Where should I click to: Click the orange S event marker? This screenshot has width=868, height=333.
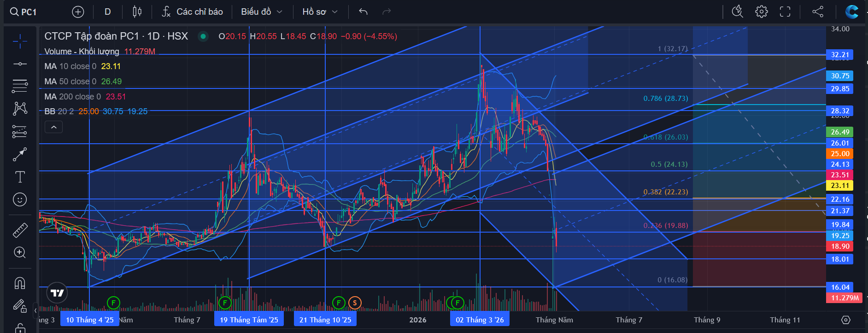click(354, 303)
